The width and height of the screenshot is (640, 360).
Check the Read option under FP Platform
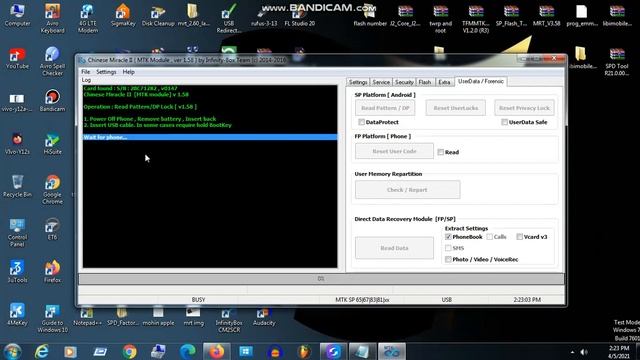pyautogui.click(x=440, y=152)
